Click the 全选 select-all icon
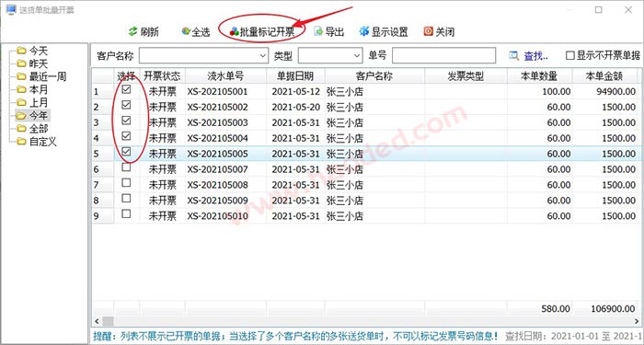Screen dimensions: 644x345 186,31
